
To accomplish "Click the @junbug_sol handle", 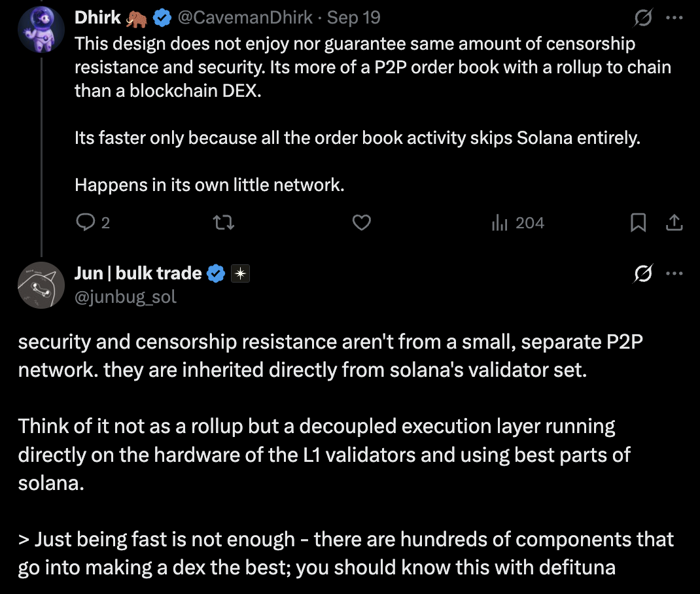I will click(x=126, y=297).
